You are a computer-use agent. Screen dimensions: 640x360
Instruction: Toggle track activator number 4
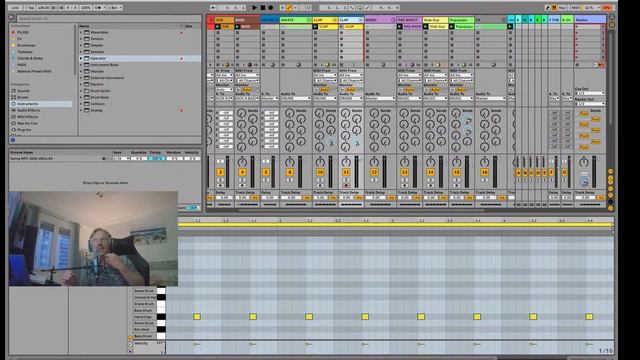point(242,172)
